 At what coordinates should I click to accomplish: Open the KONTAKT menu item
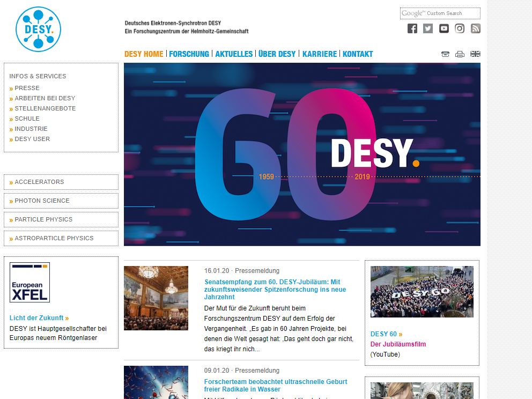tap(358, 54)
